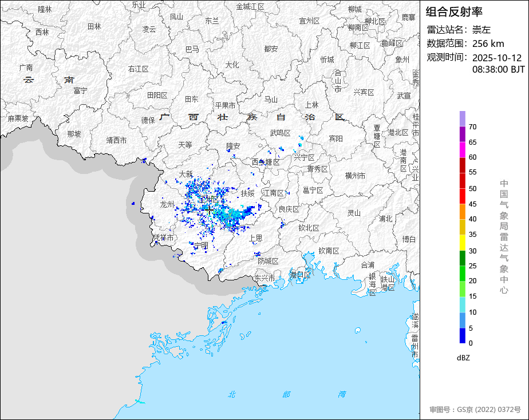The width and height of the screenshot is (529, 420).
Task: Click the 金城江区 map label
Action: [x=250, y=6]
